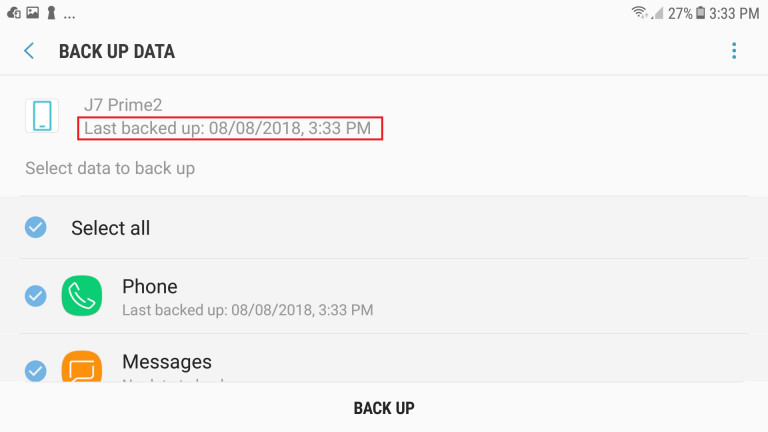Open the three-dot more options menu
The height and width of the screenshot is (432, 768).
pos(734,51)
